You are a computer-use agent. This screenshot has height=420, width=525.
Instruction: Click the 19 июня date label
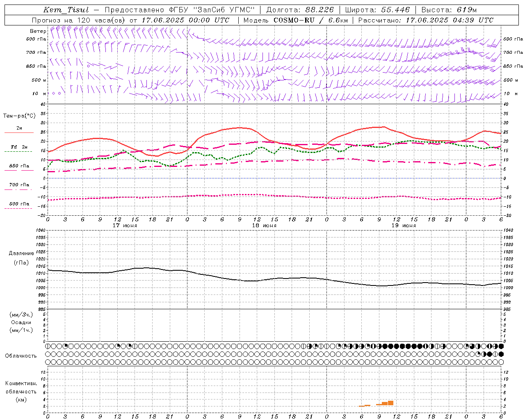[x=404, y=226]
